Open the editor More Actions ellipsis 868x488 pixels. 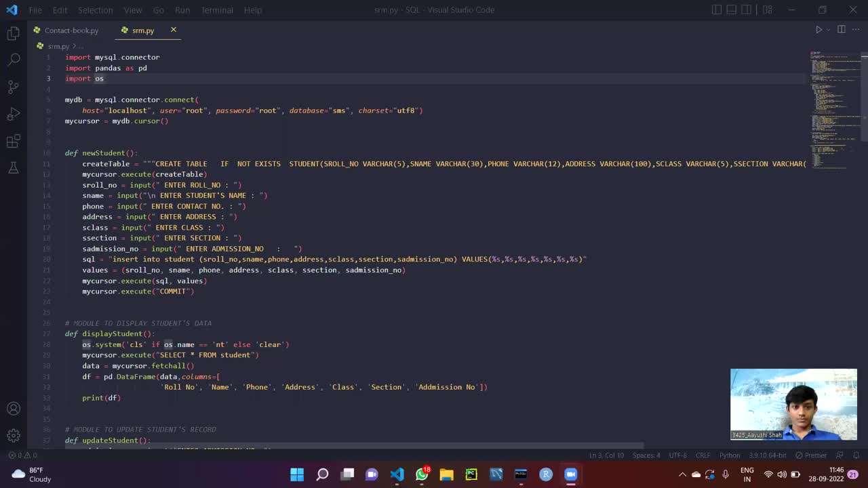(x=856, y=30)
